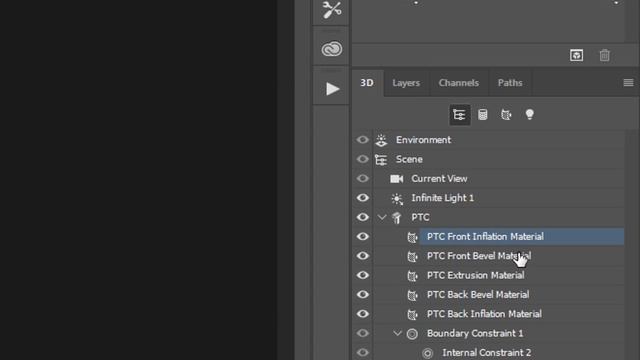Viewport: 640px width, 360px height.
Task: Hide PTC Front Bevel Material
Action: tap(362, 256)
